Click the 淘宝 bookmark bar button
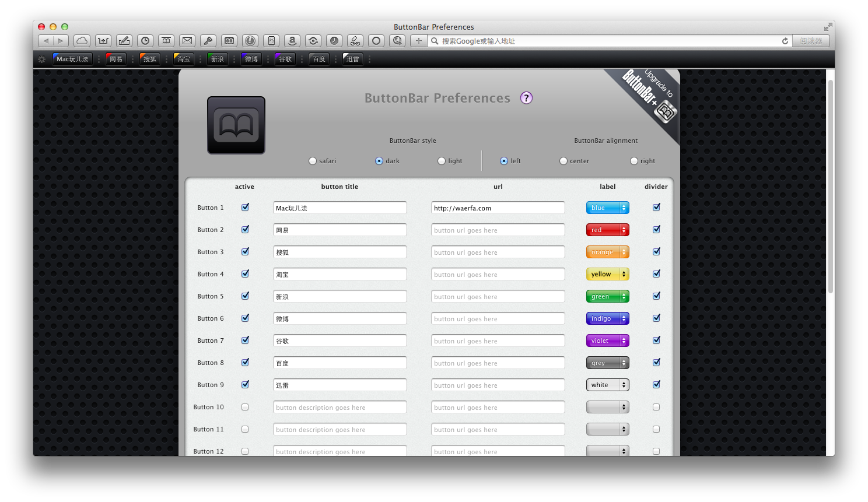This screenshot has width=868, height=502. pos(184,59)
